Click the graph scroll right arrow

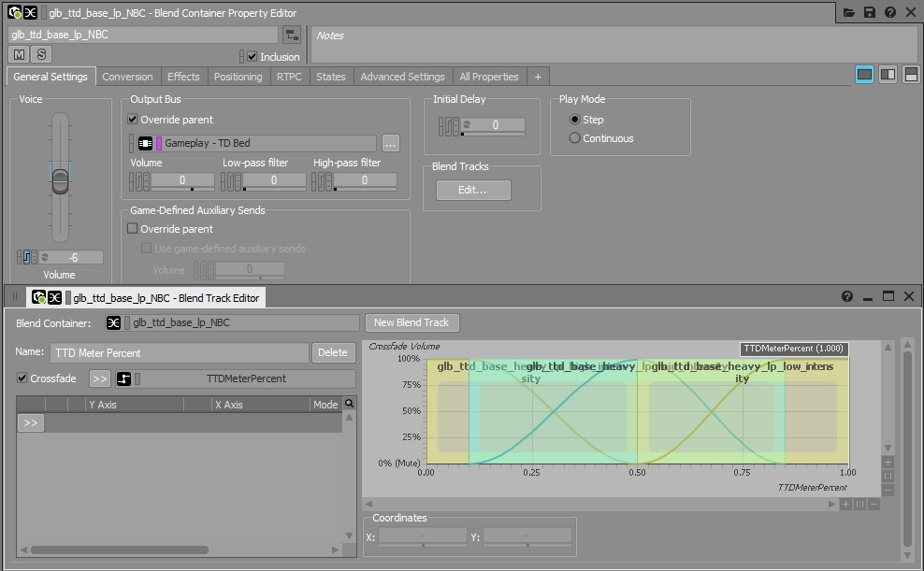coord(831,504)
